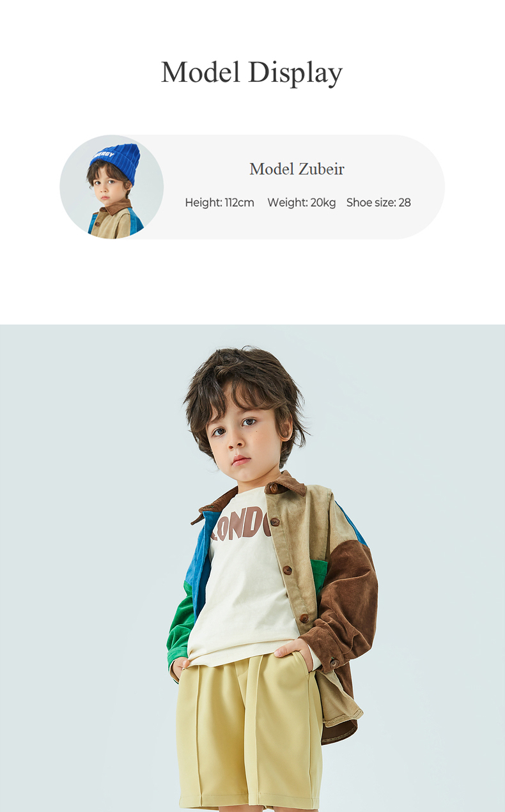
Task: Click the lowest button on the jacket placket
Action: point(304,618)
